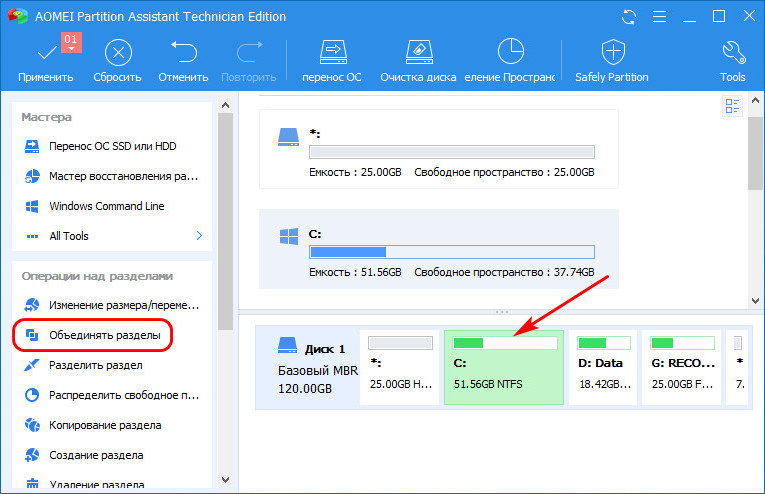Select the unallocated *: 25.00GB card in list
This screenshot has height=494, width=765.
pyautogui.click(x=439, y=149)
